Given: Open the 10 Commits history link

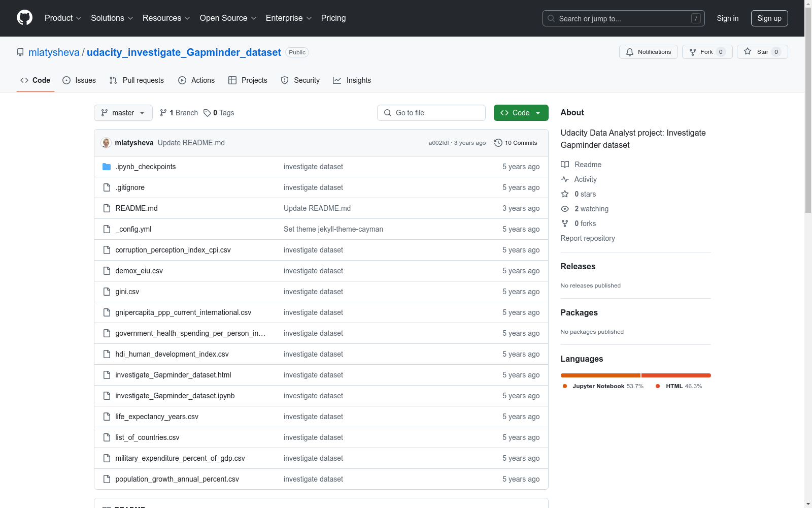Looking at the screenshot, I should coord(516,143).
